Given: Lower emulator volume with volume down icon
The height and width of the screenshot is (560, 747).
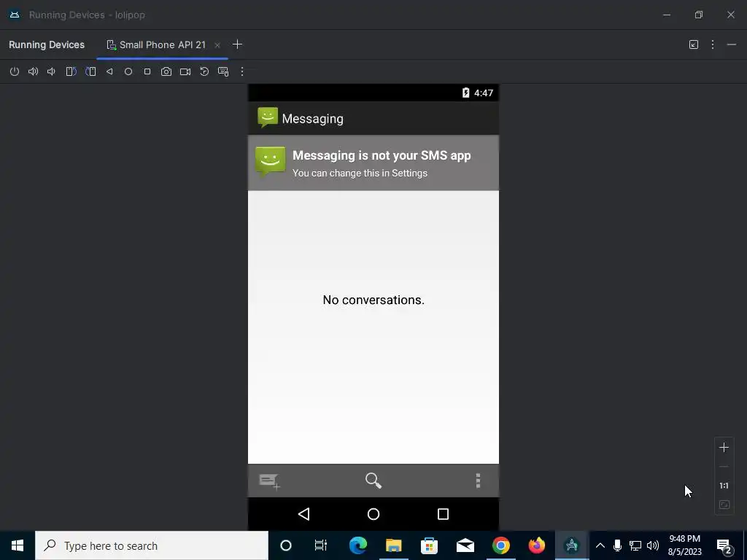Looking at the screenshot, I should tap(52, 71).
